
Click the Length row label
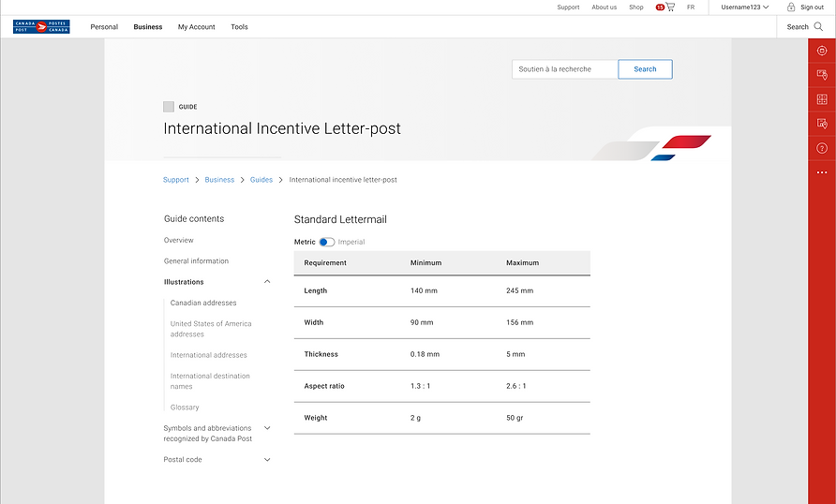(x=316, y=290)
